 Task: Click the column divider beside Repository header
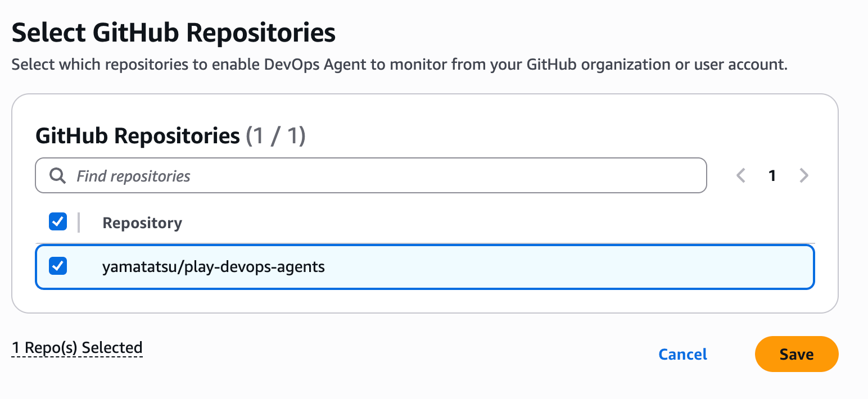[x=79, y=223]
